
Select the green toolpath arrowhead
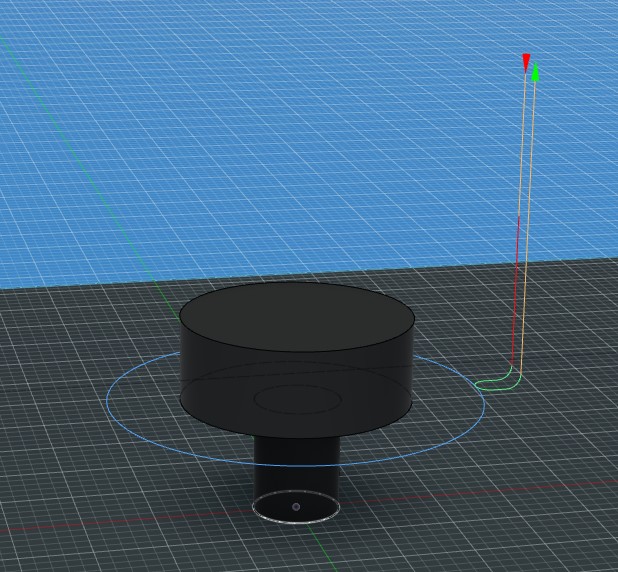(x=535, y=71)
